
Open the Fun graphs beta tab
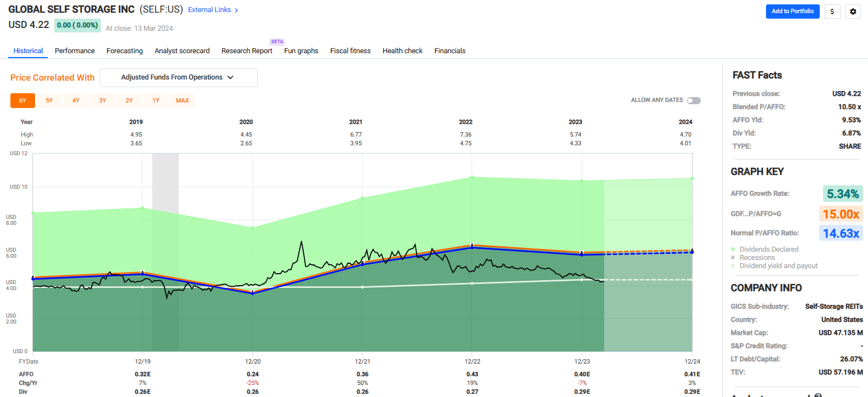[x=301, y=51]
